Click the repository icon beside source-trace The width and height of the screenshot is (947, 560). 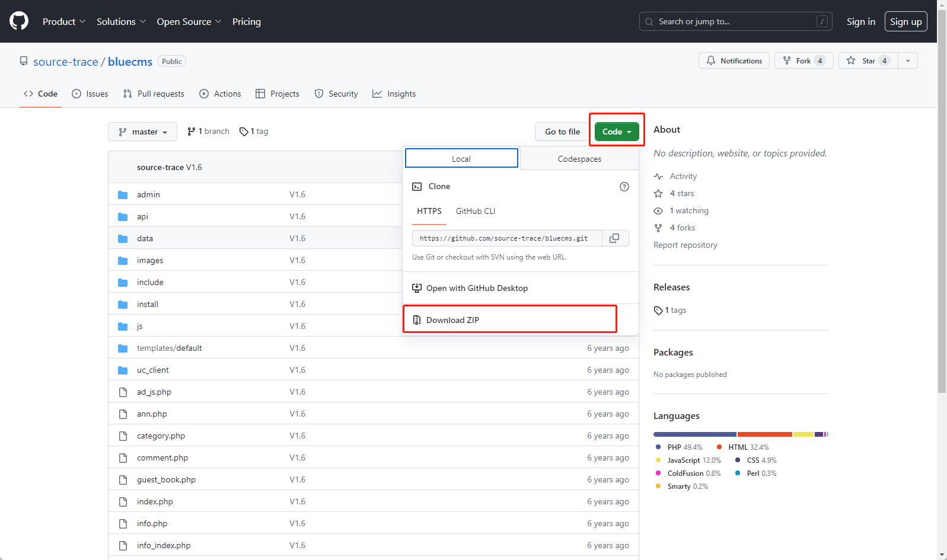pyautogui.click(x=24, y=61)
